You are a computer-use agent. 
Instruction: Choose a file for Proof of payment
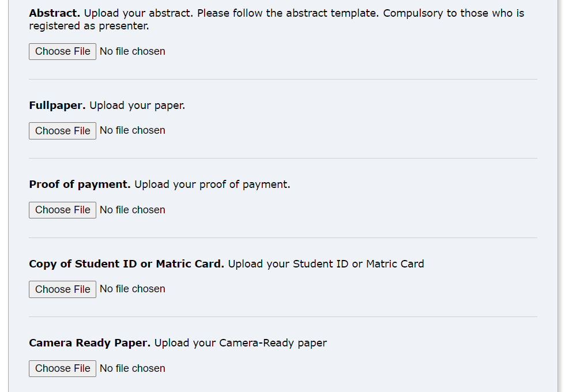coord(62,210)
